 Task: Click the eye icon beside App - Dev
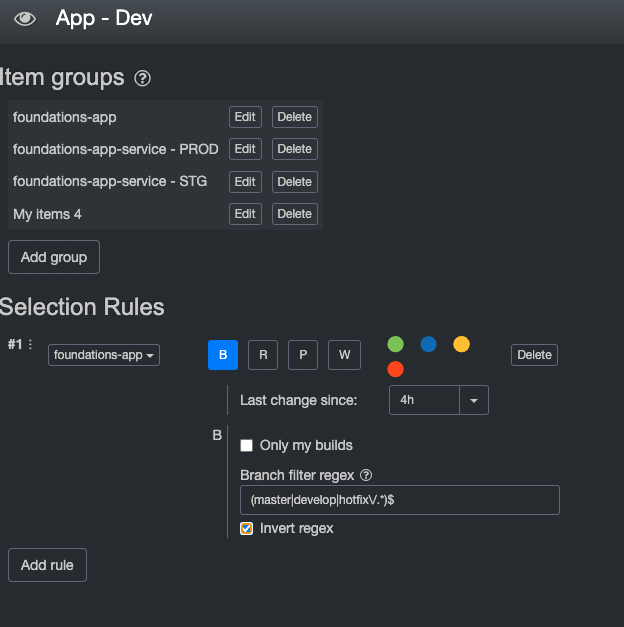[25, 19]
